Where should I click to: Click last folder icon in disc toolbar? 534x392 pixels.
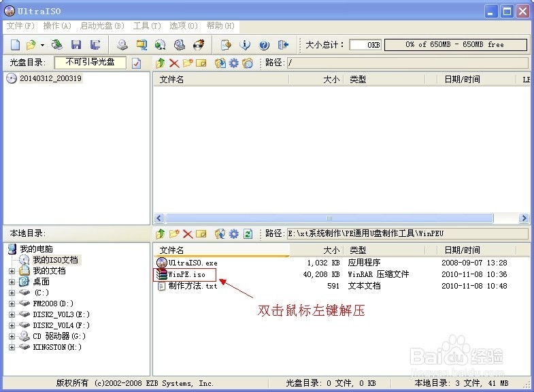248,63
